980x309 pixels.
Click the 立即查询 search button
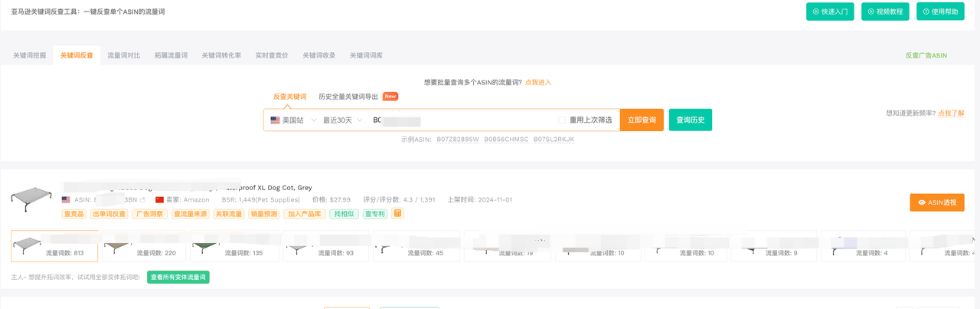(642, 120)
